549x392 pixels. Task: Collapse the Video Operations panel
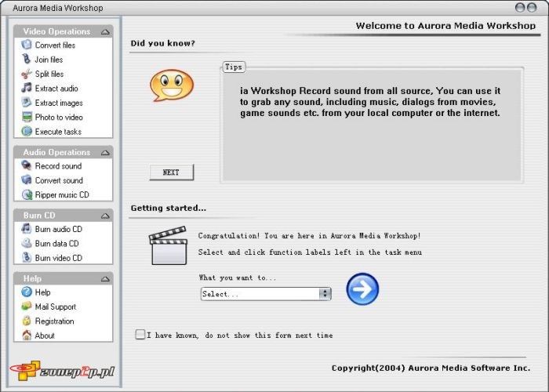click(106, 31)
